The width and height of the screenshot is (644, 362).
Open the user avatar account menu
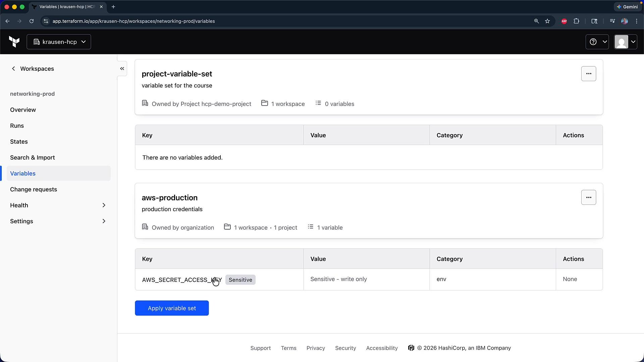click(626, 42)
